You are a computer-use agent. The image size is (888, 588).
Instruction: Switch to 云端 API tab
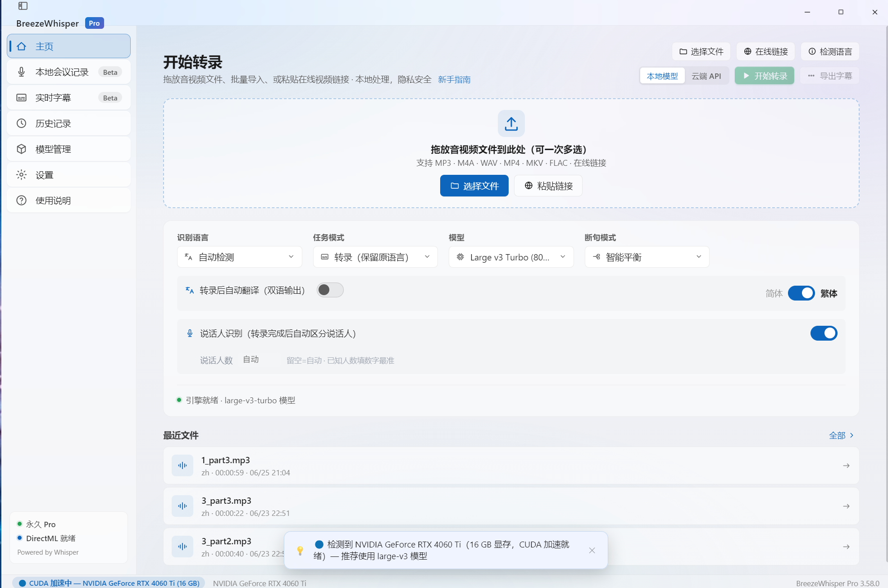point(706,76)
